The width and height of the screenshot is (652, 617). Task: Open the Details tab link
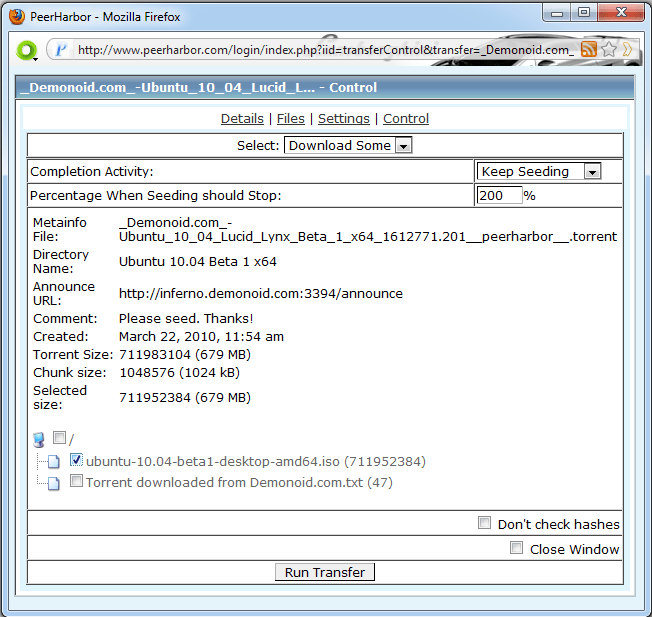tap(242, 118)
